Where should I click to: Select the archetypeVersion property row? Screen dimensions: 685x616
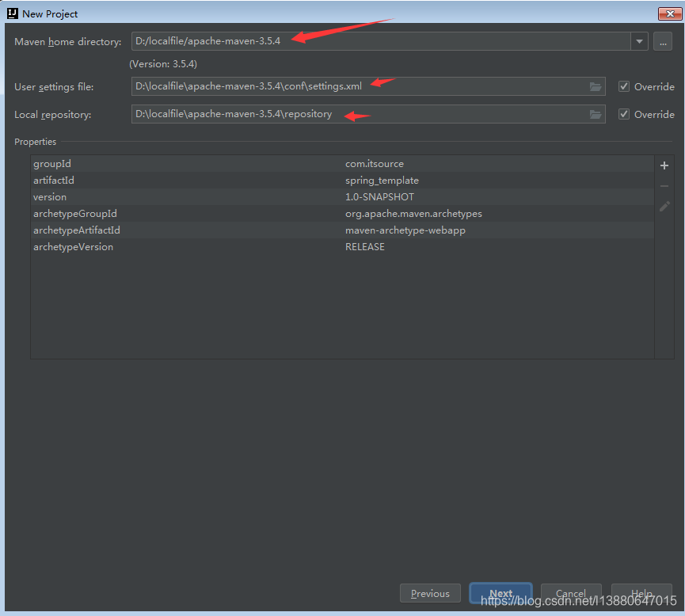pos(342,247)
